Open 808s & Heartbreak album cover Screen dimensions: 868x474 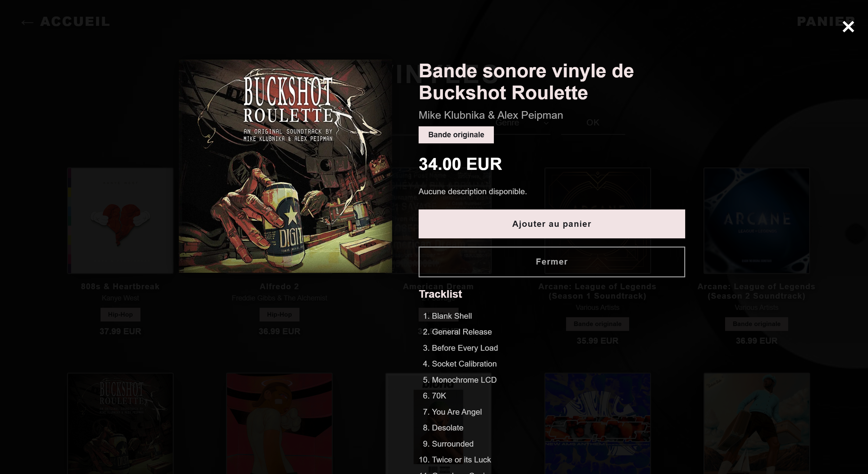point(120,220)
